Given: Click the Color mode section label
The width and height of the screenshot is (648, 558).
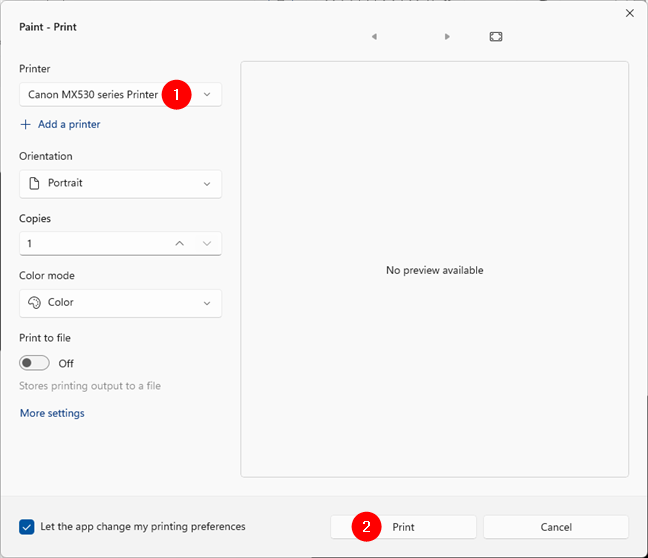Looking at the screenshot, I should [47, 276].
